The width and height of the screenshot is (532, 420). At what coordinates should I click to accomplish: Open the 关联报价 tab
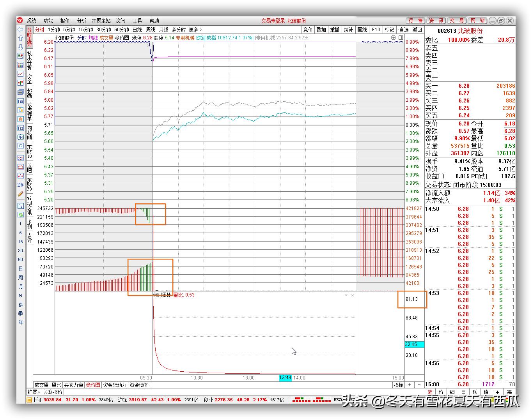point(53,392)
